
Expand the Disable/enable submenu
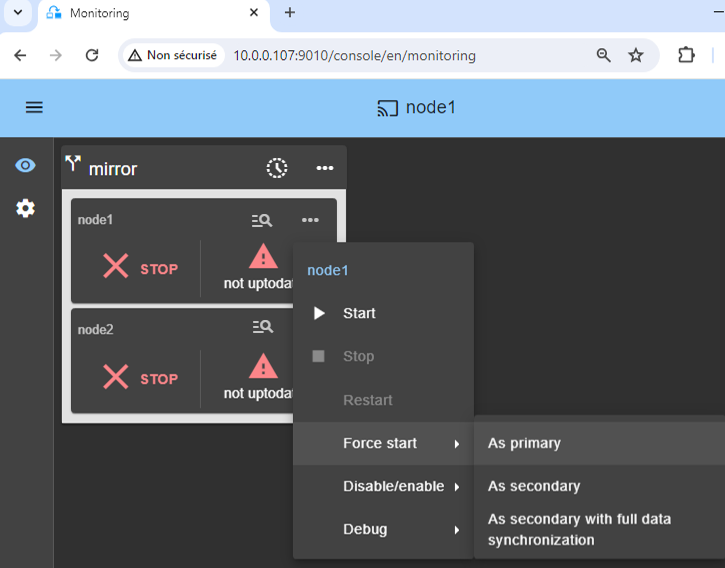(x=393, y=486)
